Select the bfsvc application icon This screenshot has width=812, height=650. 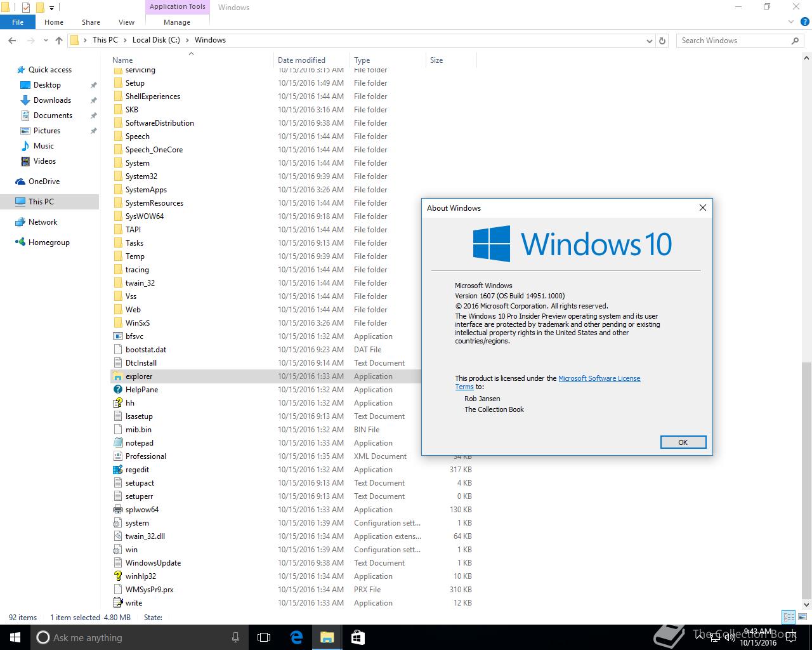pyautogui.click(x=117, y=336)
